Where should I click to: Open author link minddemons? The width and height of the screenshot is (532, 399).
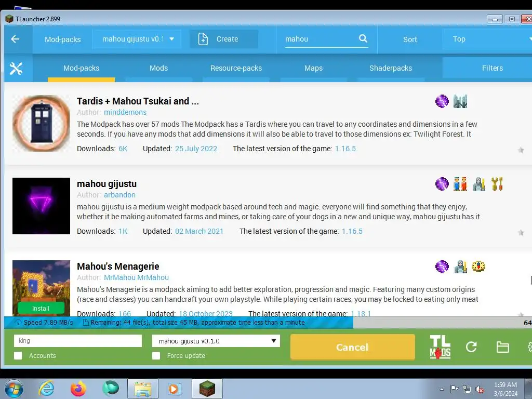point(125,112)
